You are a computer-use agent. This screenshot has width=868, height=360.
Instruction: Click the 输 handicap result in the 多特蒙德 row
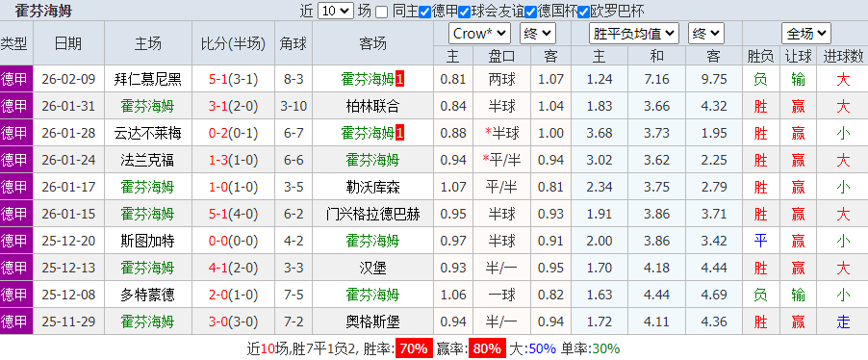(799, 295)
